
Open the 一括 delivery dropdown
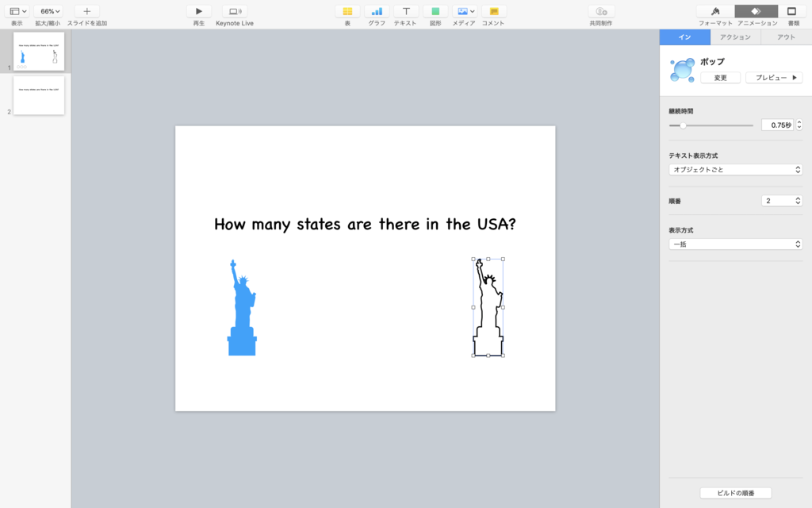tap(735, 244)
